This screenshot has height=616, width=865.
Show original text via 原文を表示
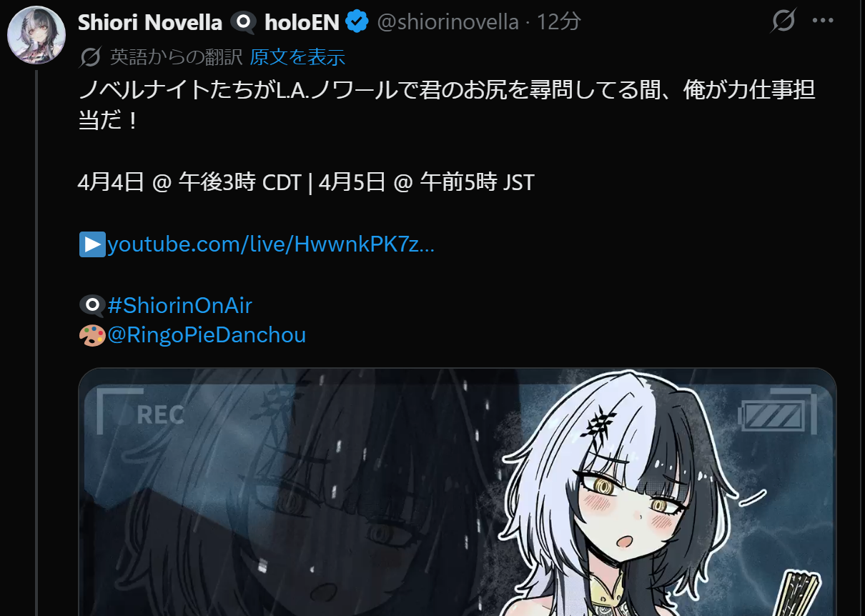point(297,56)
